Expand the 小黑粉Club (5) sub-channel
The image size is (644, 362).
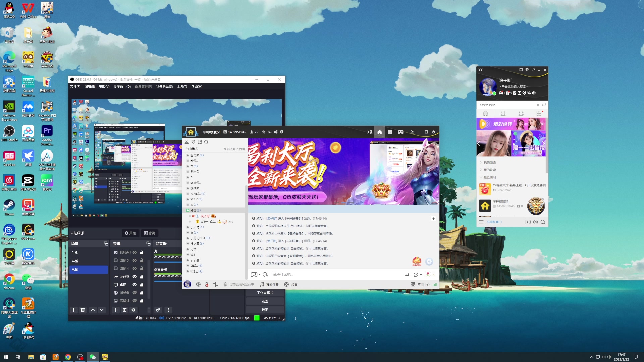(x=187, y=238)
